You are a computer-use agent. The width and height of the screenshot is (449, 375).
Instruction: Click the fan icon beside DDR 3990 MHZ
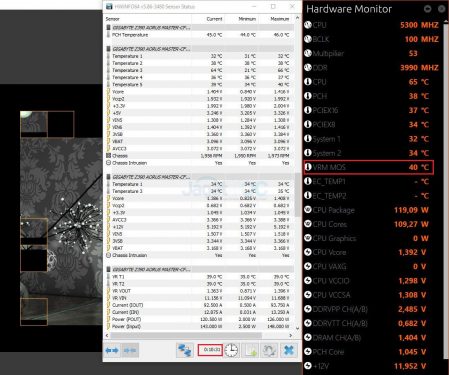point(308,68)
